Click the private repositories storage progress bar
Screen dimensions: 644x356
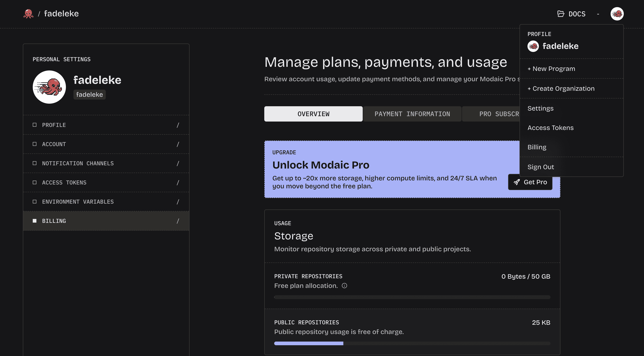coord(412,297)
